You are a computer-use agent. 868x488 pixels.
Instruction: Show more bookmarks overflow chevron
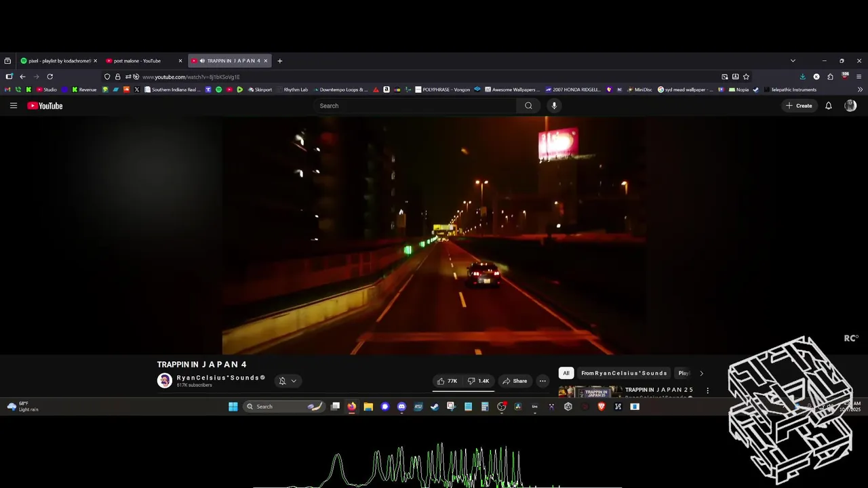click(x=860, y=89)
